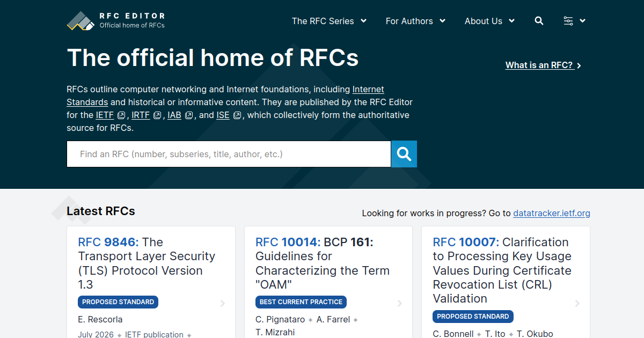
Task: Click the Latest RFCs heading
Action: click(101, 211)
